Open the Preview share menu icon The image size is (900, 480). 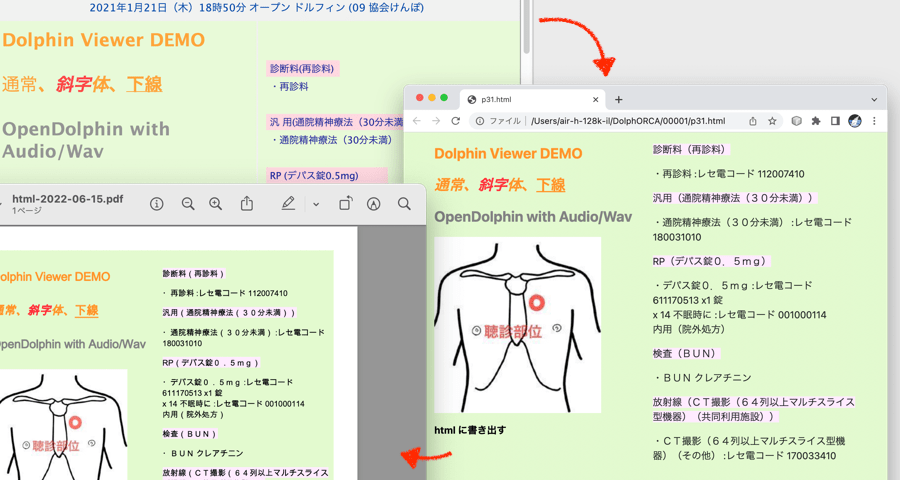click(247, 203)
